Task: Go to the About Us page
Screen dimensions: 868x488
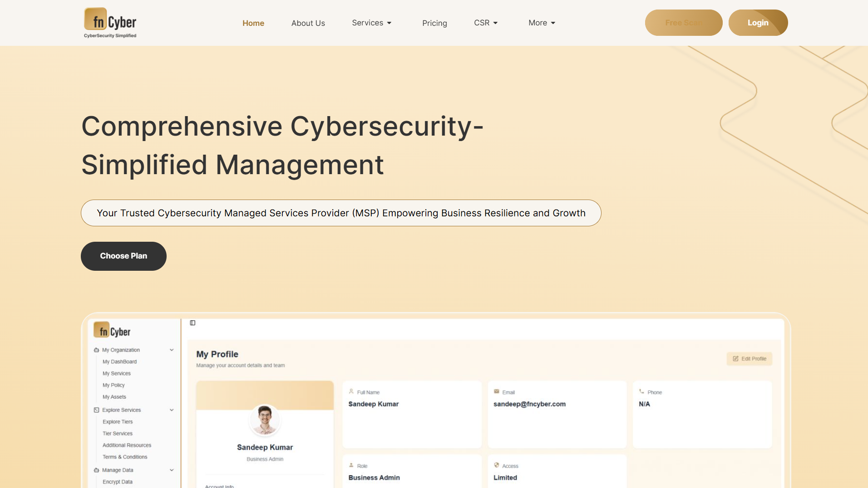Action: pyautogui.click(x=308, y=23)
